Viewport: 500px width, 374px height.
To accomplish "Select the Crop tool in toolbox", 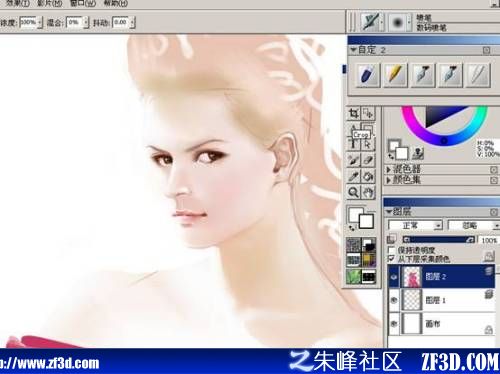I will point(354,114).
